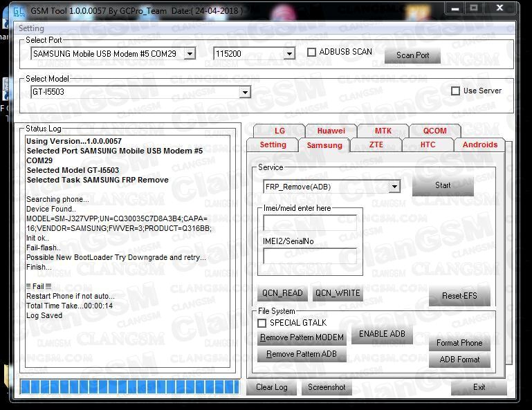Enable the ADBUSB SCAN checkbox

tap(311, 53)
